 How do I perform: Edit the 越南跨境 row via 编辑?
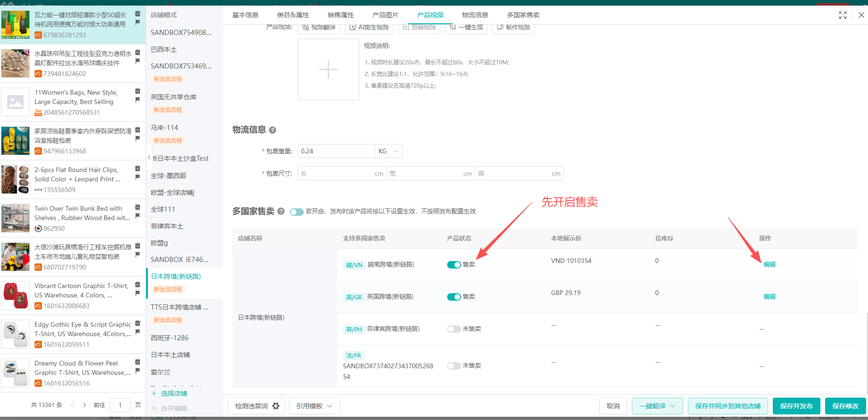click(770, 264)
